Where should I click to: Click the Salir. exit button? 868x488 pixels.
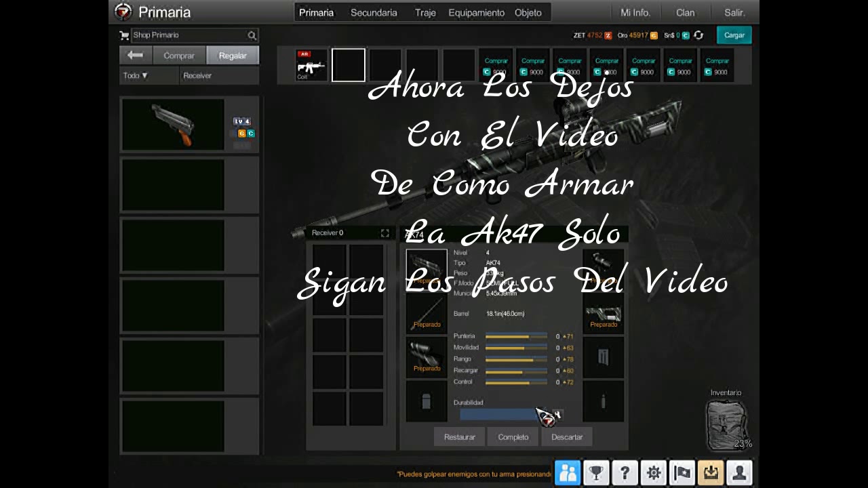[734, 13]
